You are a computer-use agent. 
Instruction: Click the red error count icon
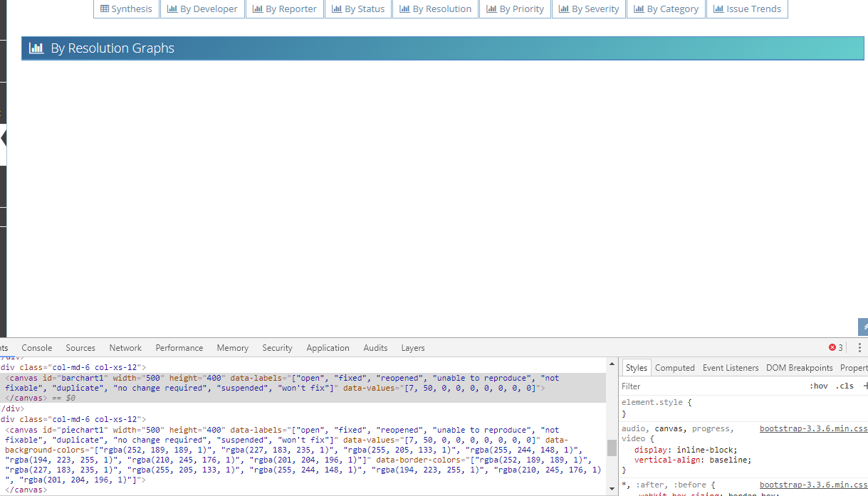832,348
